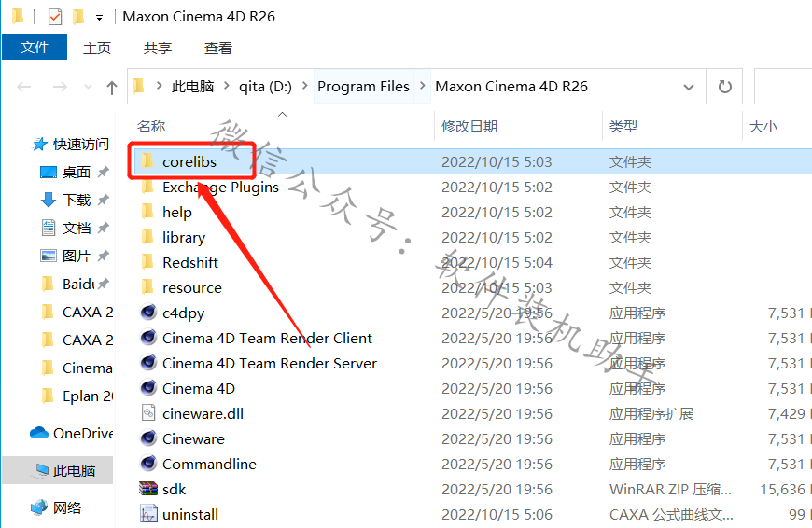Open the 文件 ribbon tab
This screenshot has height=528, width=812.
tap(35, 47)
